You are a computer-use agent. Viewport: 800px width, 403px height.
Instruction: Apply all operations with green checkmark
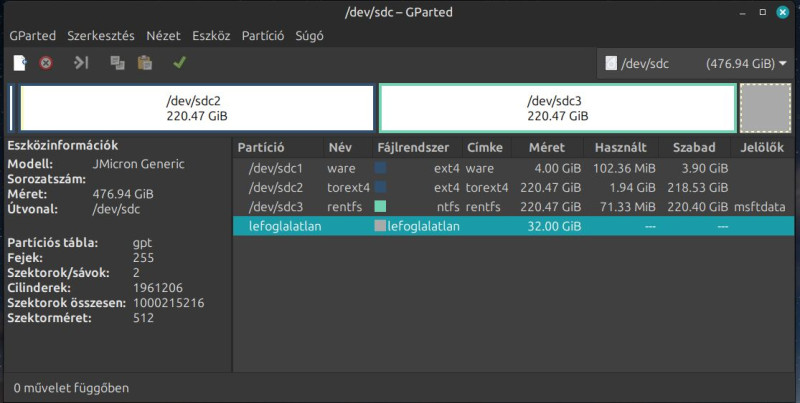coord(179,63)
